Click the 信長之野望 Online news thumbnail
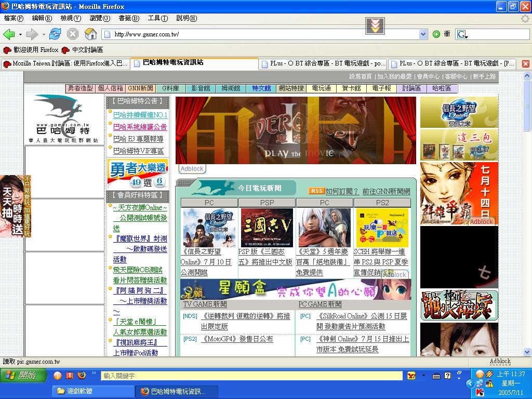Screen dimensions: 532x399 pos(209,228)
